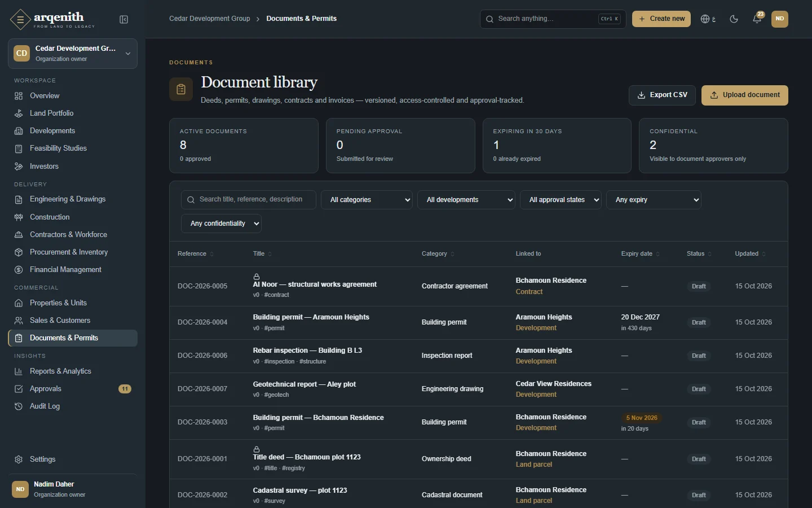Click the Settings gear icon
Screen dimensions: 812x508
[19, 459]
